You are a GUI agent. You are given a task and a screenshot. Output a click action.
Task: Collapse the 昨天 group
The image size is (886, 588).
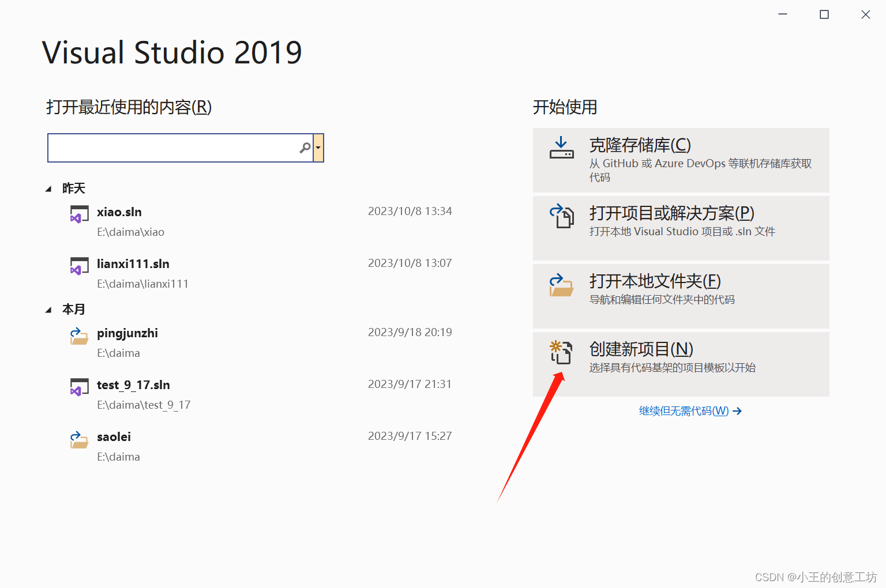(48, 189)
